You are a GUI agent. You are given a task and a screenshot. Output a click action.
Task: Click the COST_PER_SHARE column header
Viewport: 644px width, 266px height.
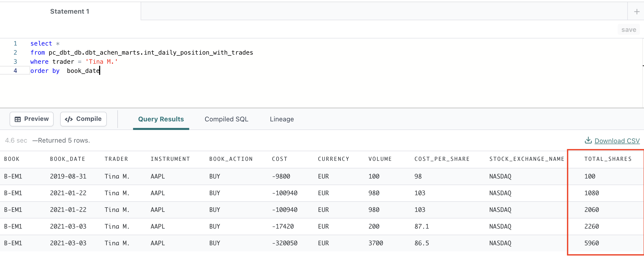pyautogui.click(x=442, y=159)
